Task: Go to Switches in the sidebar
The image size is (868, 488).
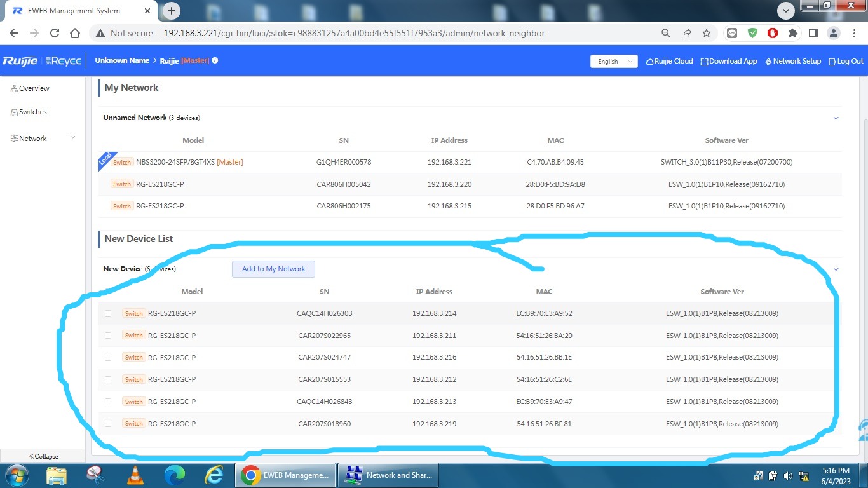Action: [29, 112]
